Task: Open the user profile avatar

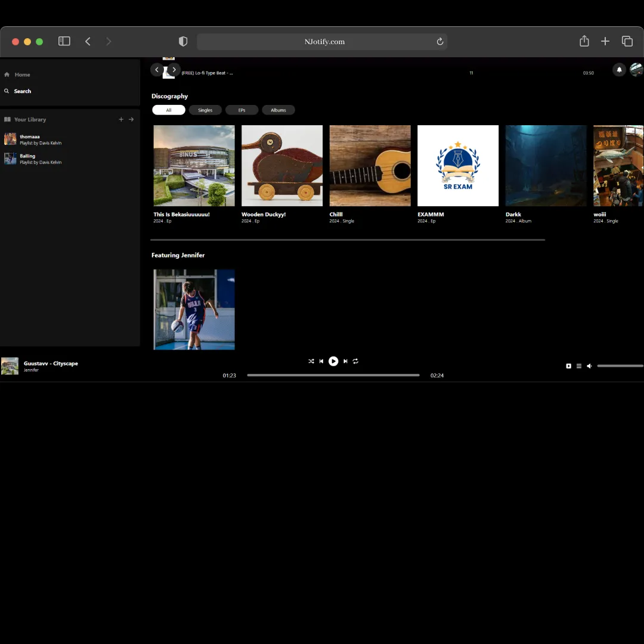Action: pyautogui.click(x=636, y=70)
